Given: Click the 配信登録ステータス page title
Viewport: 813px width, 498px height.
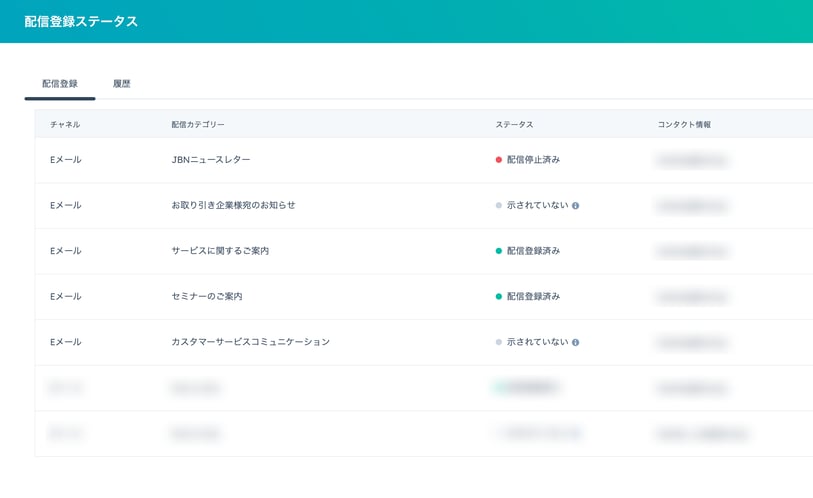Looking at the screenshot, I should [x=81, y=21].
